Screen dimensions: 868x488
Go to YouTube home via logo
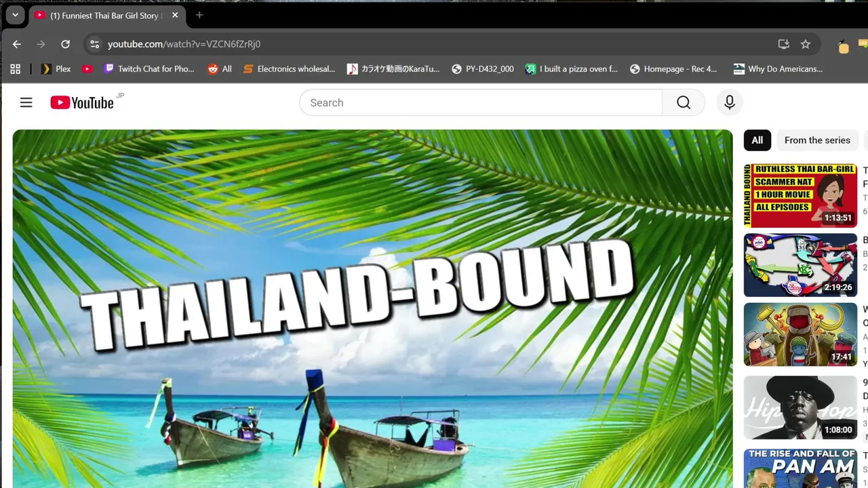pyautogui.click(x=82, y=102)
